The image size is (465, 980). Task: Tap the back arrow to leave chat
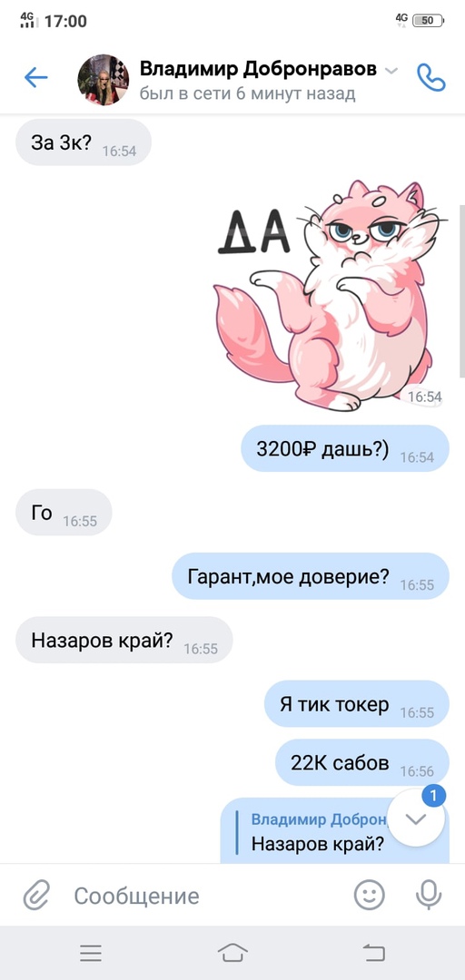pyautogui.click(x=35, y=77)
